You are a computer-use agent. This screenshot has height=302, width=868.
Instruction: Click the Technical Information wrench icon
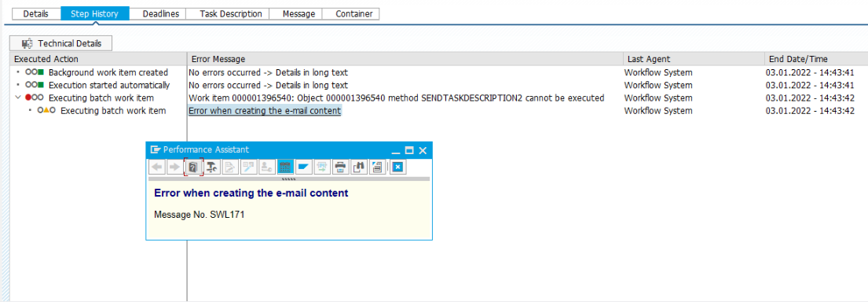point(211,166)
